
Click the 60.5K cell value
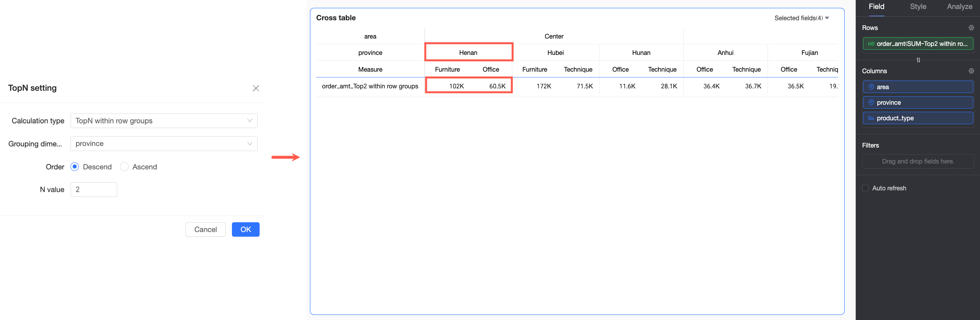point(497,86)
